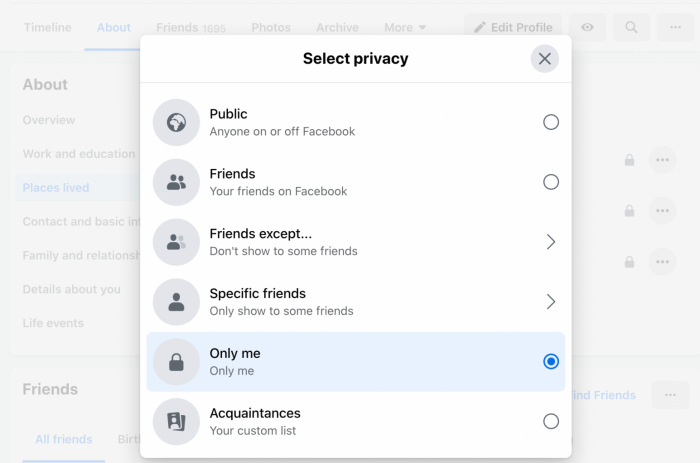Select the Acquaintances radio button
Viewport: 700px width, 463px height.
551,421
